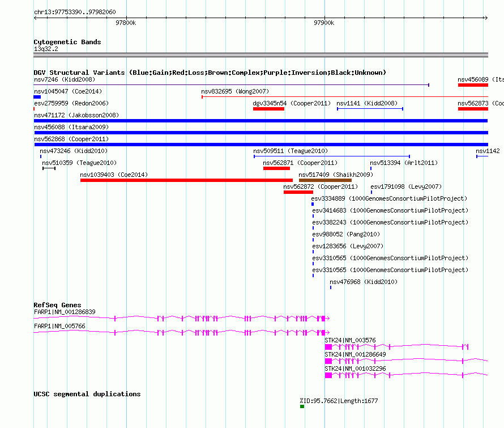The height and width of the screenshot is (428, 504).
Task: Click the nsv562872 (Cooper2011) red loss bar
Action: (298, 192)
